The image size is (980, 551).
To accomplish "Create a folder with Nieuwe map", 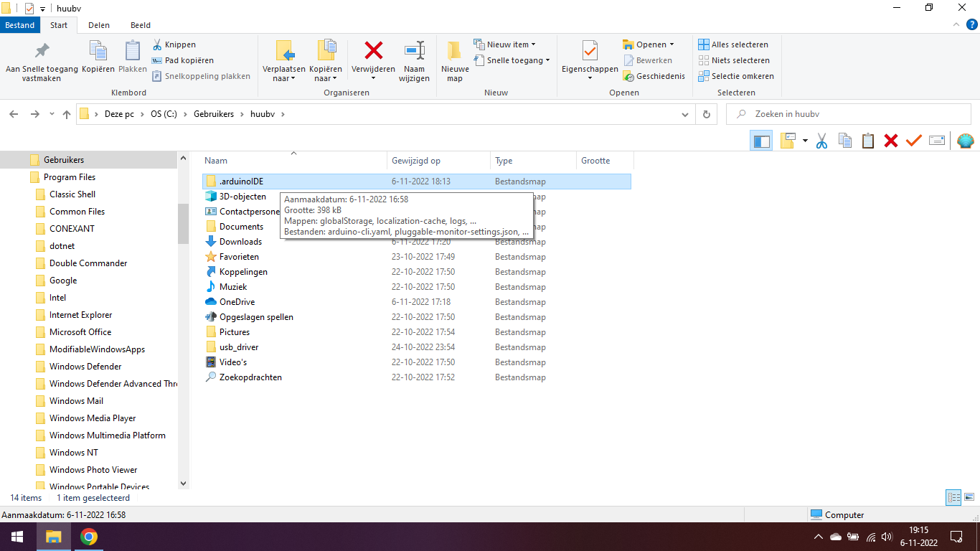I will (455, 62).
